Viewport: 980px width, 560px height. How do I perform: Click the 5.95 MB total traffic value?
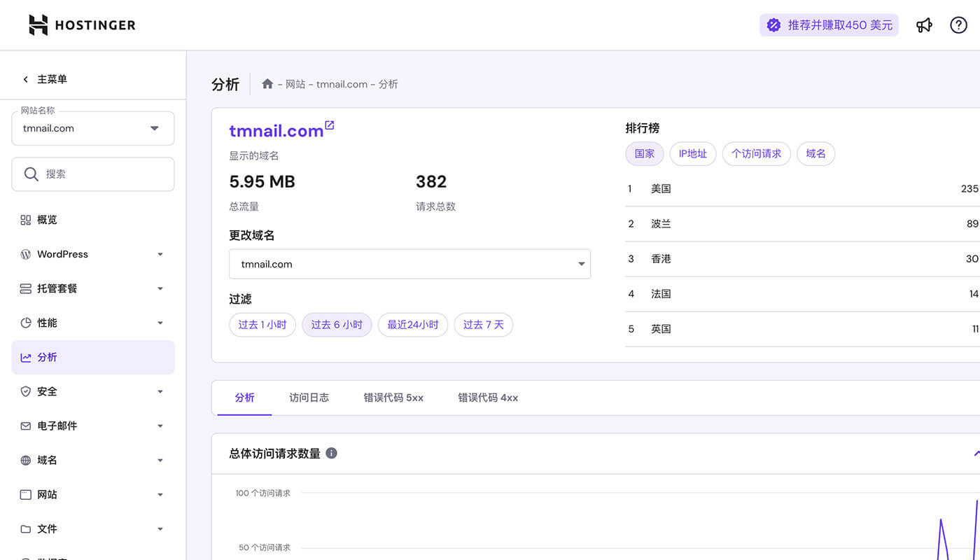coord(262,182)
